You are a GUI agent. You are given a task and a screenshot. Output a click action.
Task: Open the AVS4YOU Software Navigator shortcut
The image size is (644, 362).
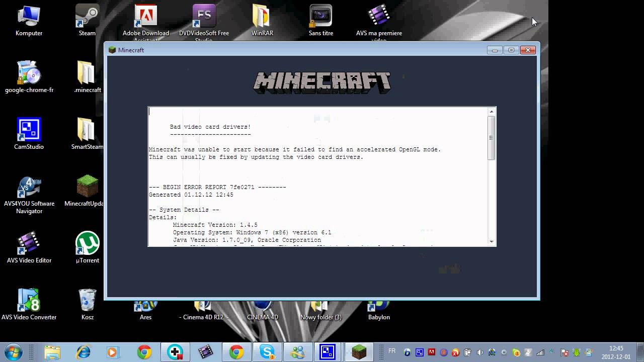(x=29, y=195)
